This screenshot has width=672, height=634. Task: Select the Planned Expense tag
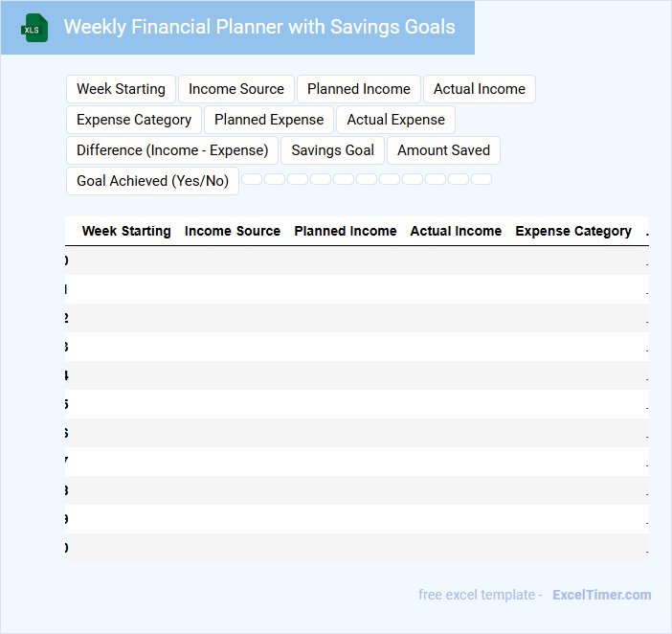coord(269,120)
